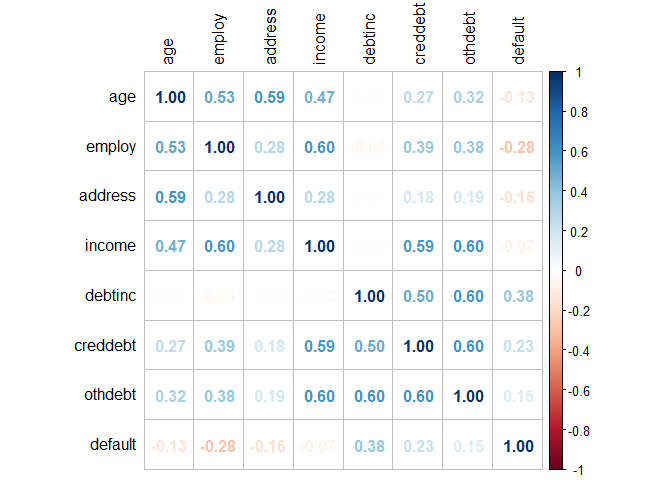Click the top column header labeled income

point(319,40)
